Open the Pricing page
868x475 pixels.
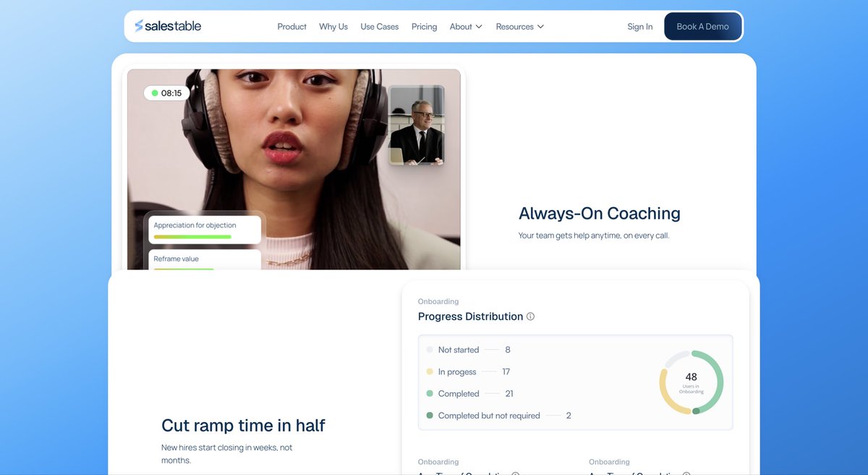click(424, 27)
